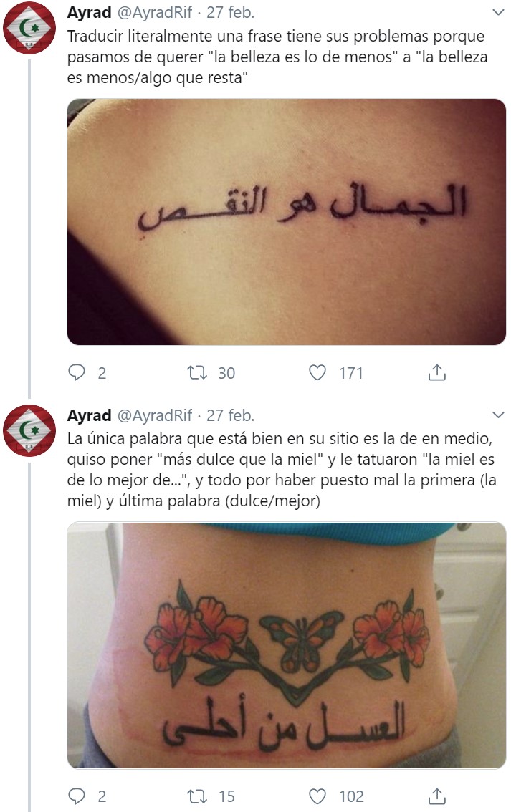The height and width of the screenshot is (812, 511).
Task: Open the second tweet text about miel
Action: point(282,470)
